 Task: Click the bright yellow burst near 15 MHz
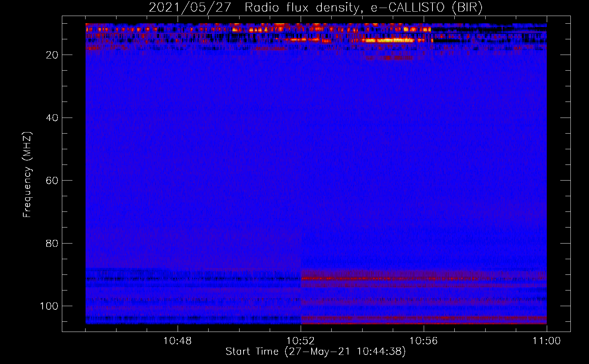click(x=390, y=40)
